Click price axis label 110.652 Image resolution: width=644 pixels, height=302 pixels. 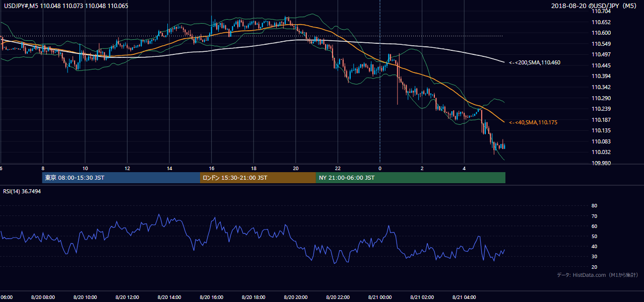tap(601, 22)
